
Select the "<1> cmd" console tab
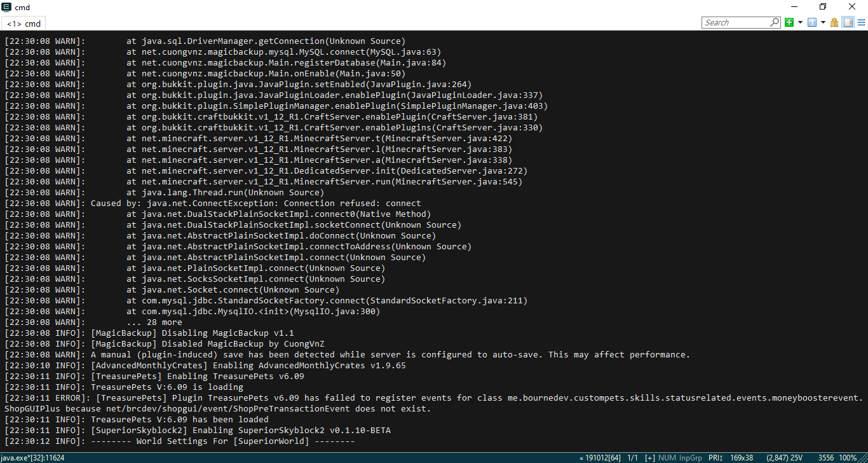pos(24,24)
